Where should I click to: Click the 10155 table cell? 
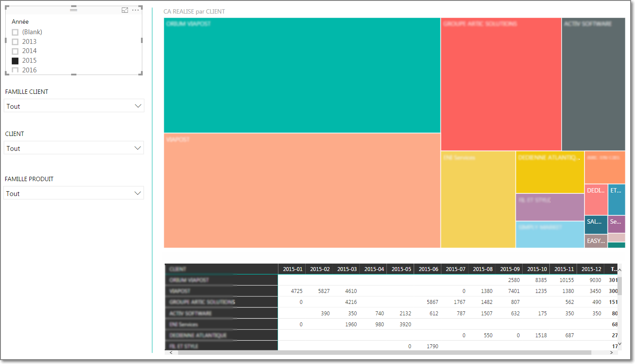pyautogui.click(x=566, y=280)
